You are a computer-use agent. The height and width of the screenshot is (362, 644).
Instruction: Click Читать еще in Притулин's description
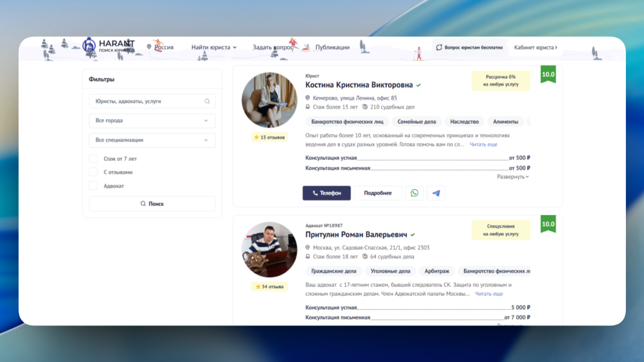[489, 294]
